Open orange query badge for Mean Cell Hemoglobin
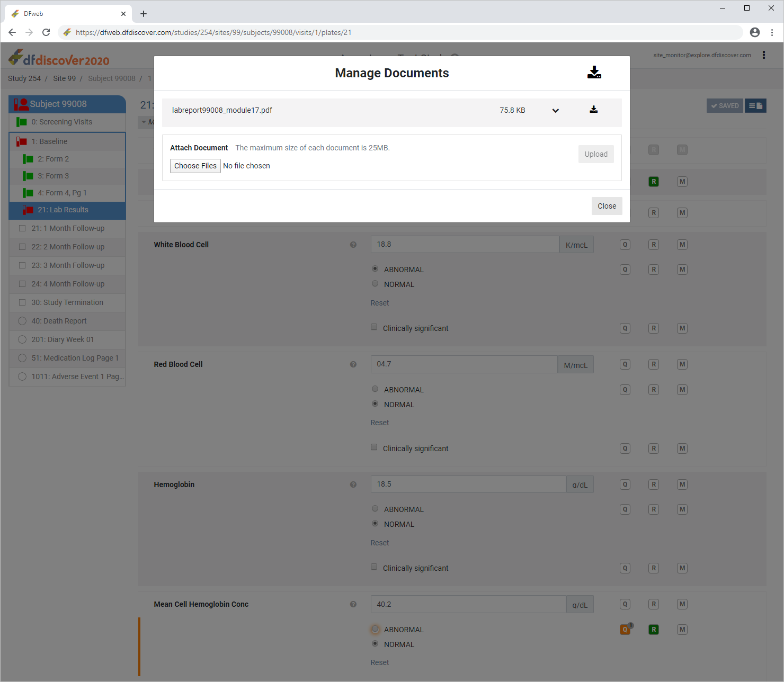This screenshot has height=682, width=784. point(625,630)
